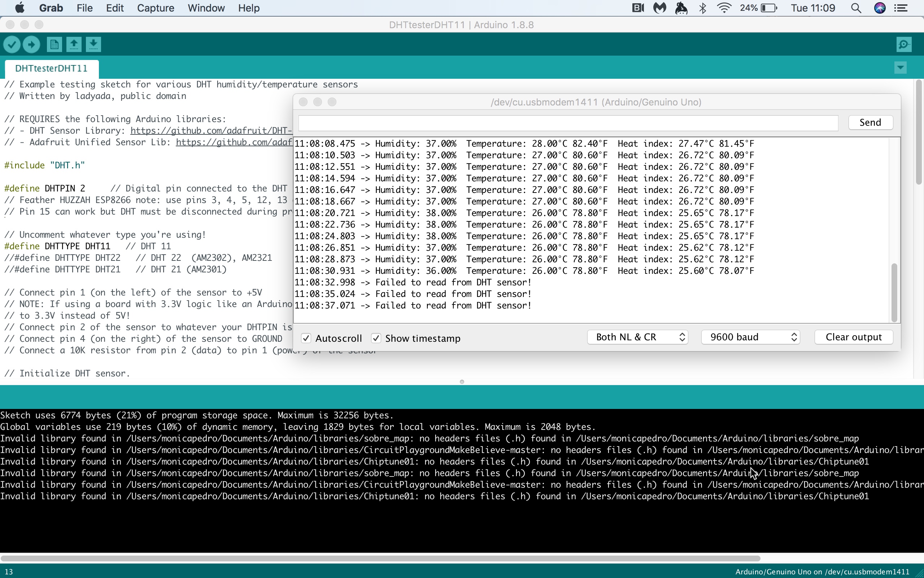Open the Both NL & CR line ending dropdown

(638, 337)
